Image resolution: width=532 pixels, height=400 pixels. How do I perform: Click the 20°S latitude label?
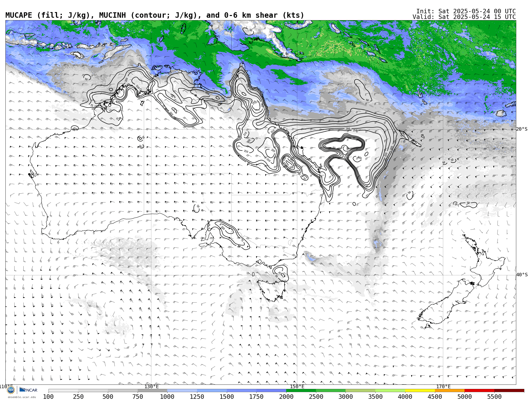tap(522, 129)
